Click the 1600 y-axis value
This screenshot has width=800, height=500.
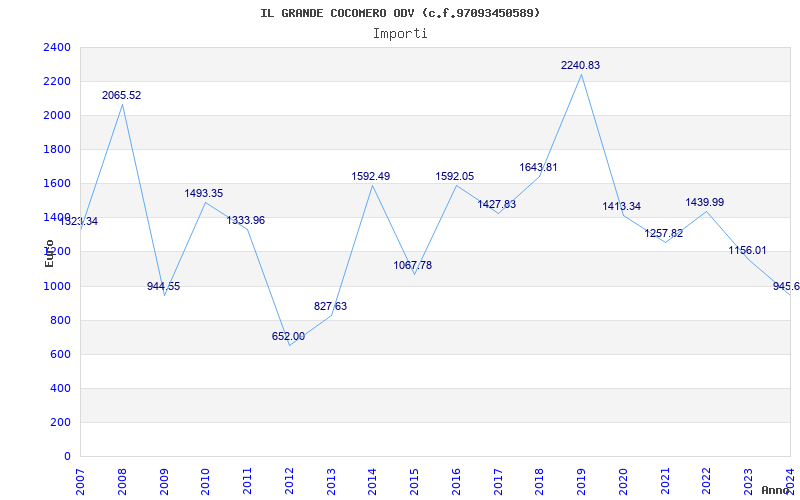coord(57,184)
